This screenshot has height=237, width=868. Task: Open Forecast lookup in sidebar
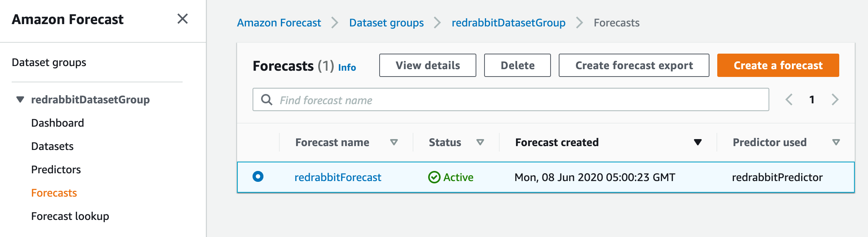[70, 216]
